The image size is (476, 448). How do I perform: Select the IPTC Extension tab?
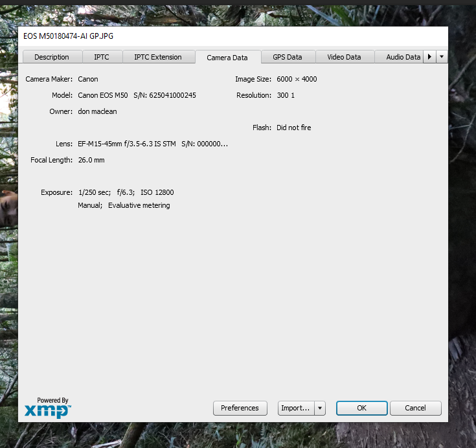(158, 57)
